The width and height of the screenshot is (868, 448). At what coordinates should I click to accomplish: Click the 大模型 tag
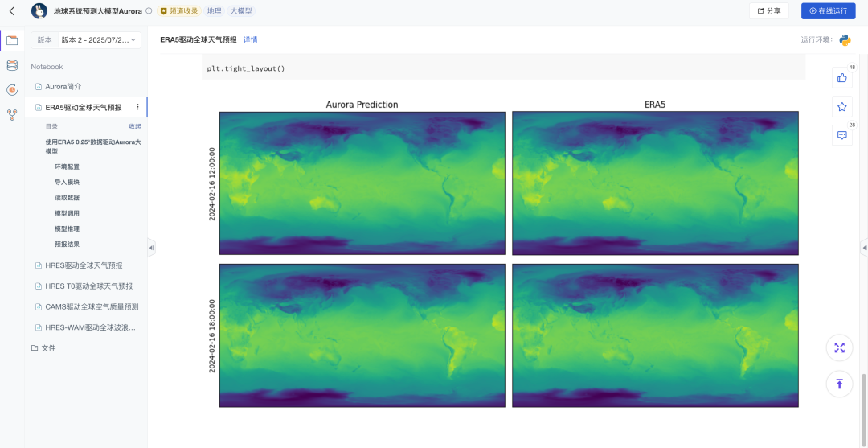point(241,11)
